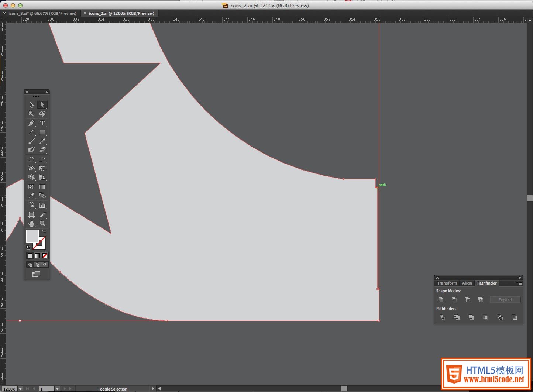Screen dimensions: 533x392
Task: Enable Draw Inside mode
Action: click(x=45, y=265)
